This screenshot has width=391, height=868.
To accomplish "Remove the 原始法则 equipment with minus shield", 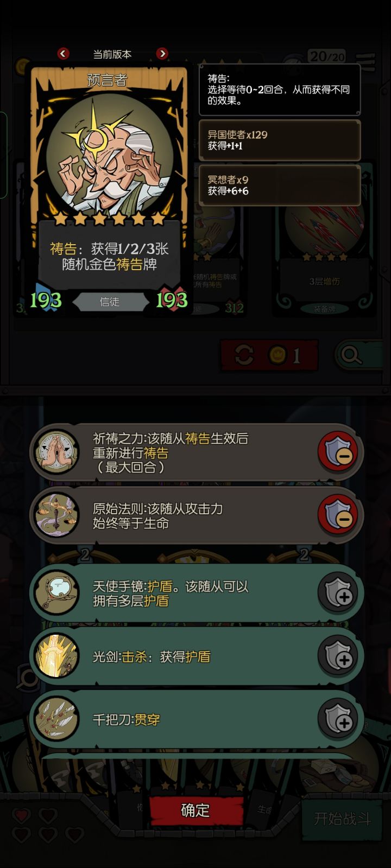I will 338,515.
